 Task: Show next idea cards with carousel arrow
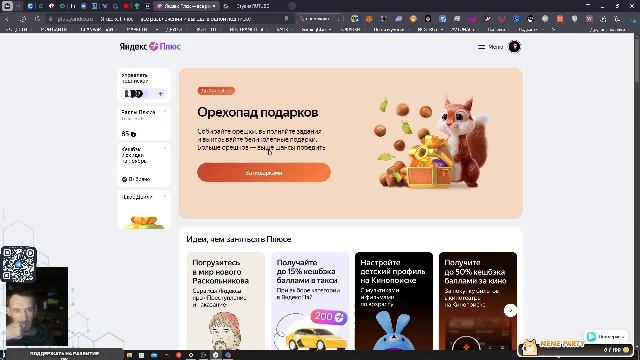(510, 311)
